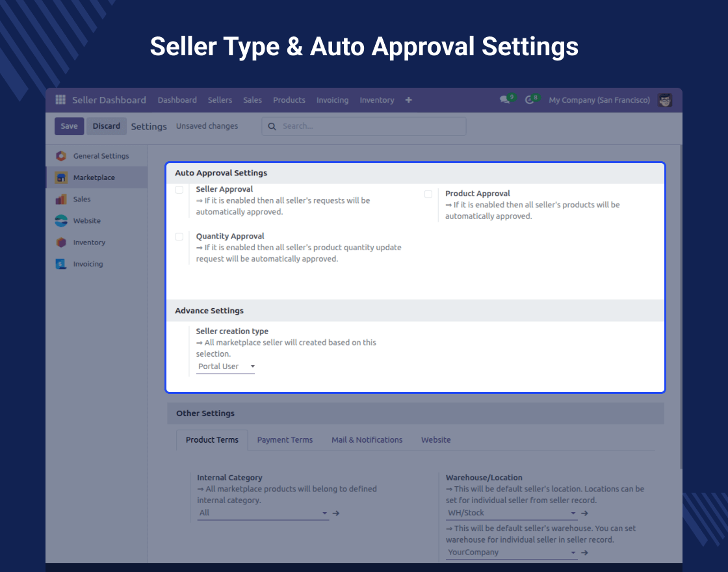Click the user avatar in top bar
Viewport: 728px width, 572px height.
point(665,100)
